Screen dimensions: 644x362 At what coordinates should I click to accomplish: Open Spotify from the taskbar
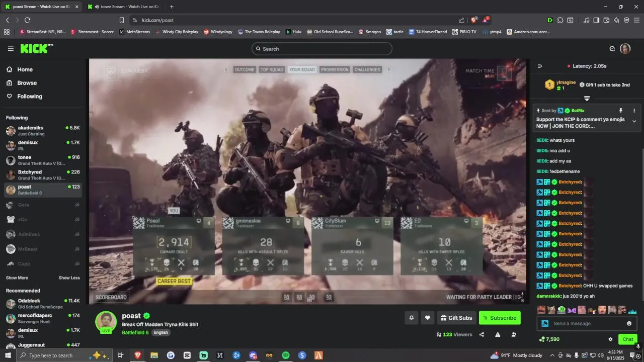285,355
